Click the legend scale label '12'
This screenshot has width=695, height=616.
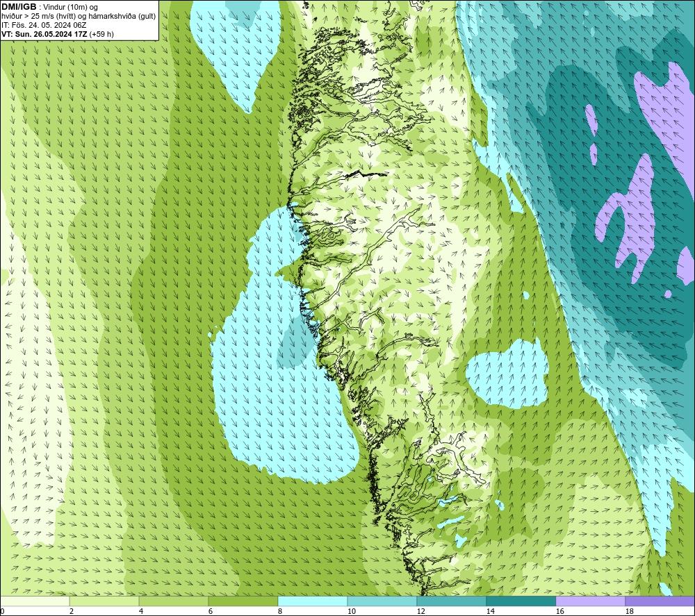pyautogui.click(x=420, y=611)
